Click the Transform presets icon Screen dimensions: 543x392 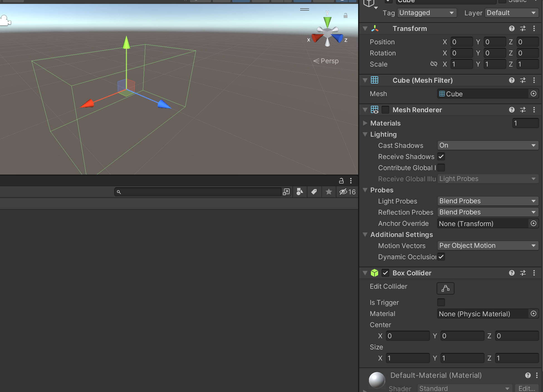point(523,28)
